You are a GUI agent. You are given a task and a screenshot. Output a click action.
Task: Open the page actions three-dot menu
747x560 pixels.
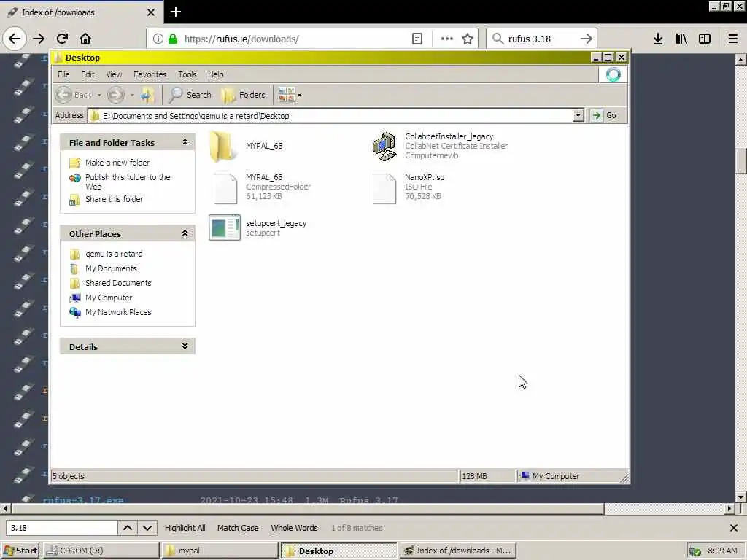pos(447,39)
